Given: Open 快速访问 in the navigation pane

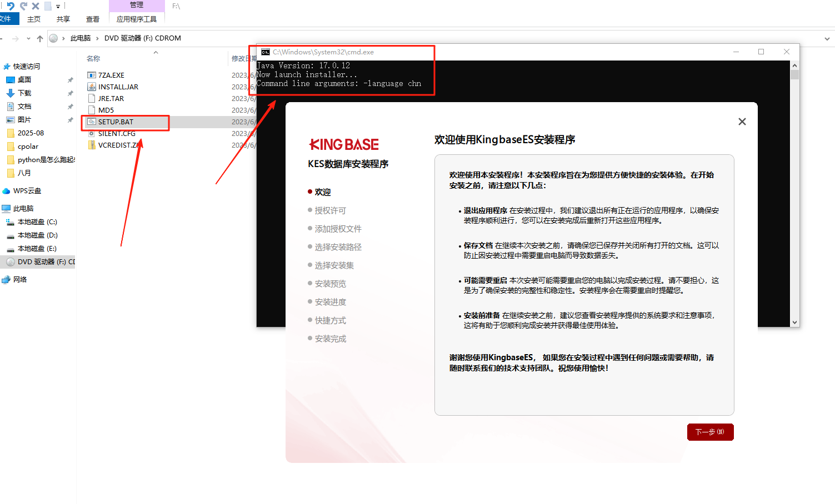Looking at the screenshot, I should point(27,66).
